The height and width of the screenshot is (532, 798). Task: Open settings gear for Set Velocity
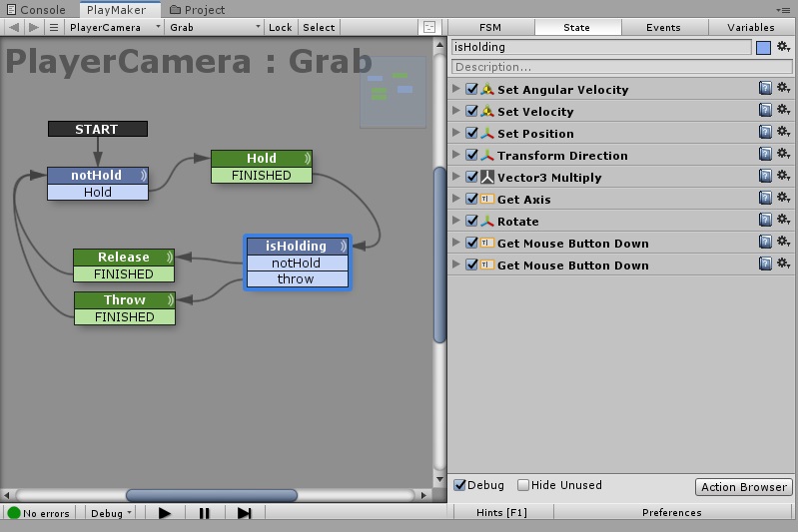tap(783, 110)
